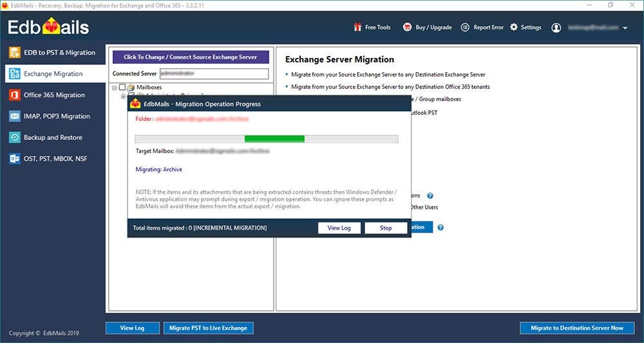Select OST, PST, MBOX, NSF section
Screen dimensions: 644x343
[55, 158]
